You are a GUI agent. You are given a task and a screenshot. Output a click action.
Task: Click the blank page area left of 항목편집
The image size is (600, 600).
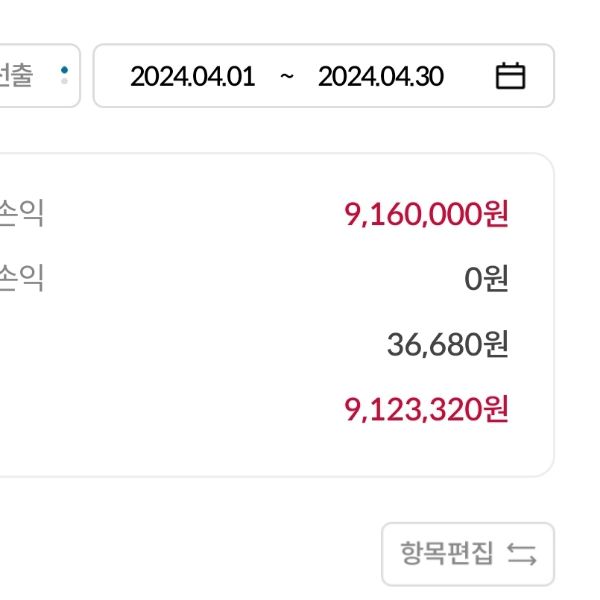[x=200, y=553]
